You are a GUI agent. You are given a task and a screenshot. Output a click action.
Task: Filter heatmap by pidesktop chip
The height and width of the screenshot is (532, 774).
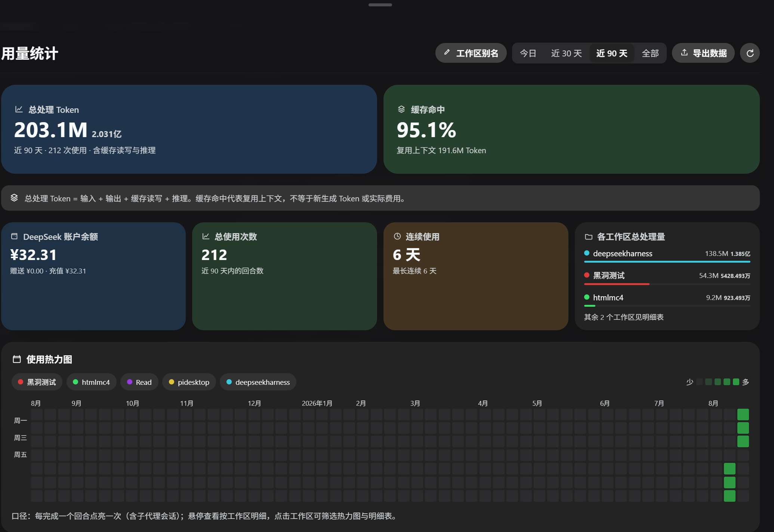point(189,382)
